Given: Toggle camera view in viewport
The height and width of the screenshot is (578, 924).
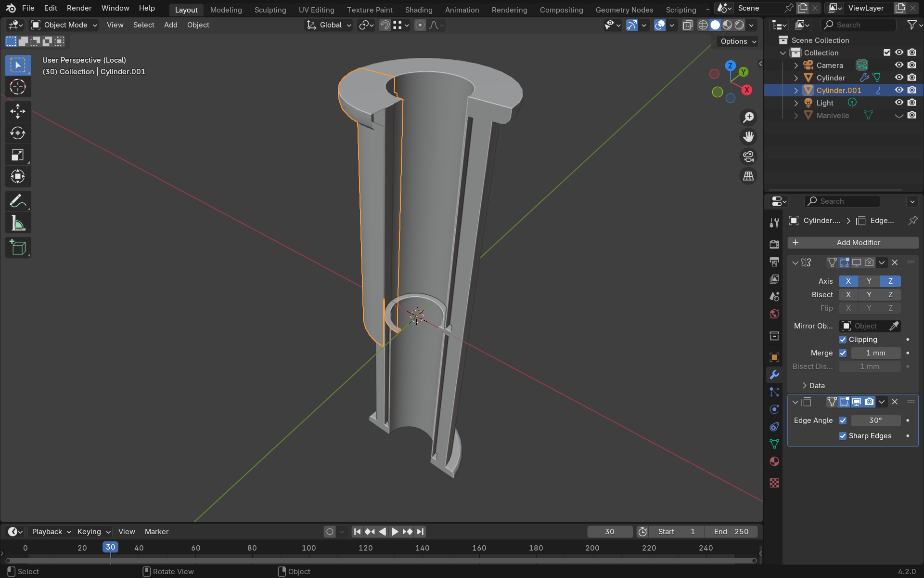Looking at the screenshot, I should point(748,157).
